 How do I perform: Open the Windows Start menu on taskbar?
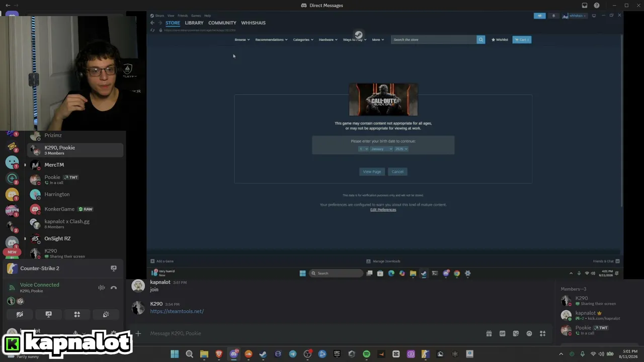tap(175, 354)
